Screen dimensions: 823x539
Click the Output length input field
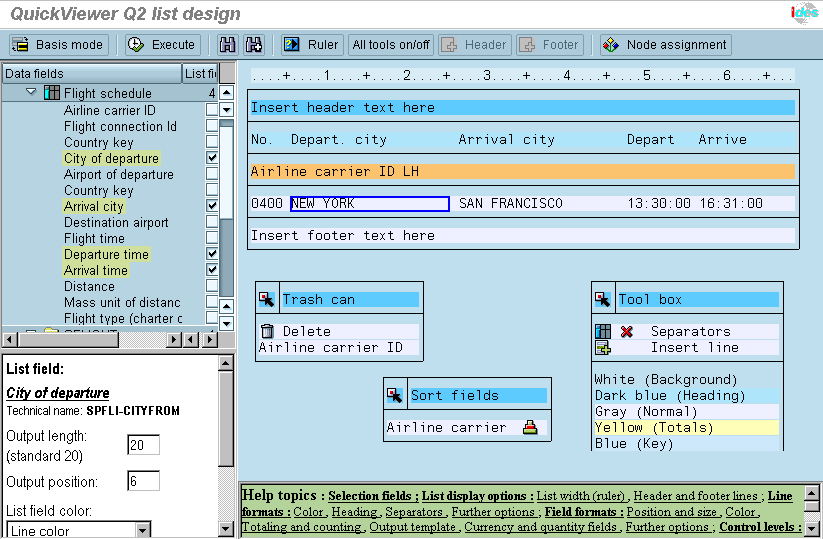(x=143, y=444)
